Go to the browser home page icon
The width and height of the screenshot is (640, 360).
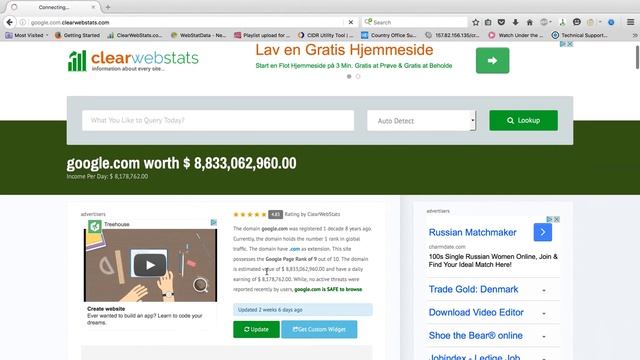pos(530,22)
